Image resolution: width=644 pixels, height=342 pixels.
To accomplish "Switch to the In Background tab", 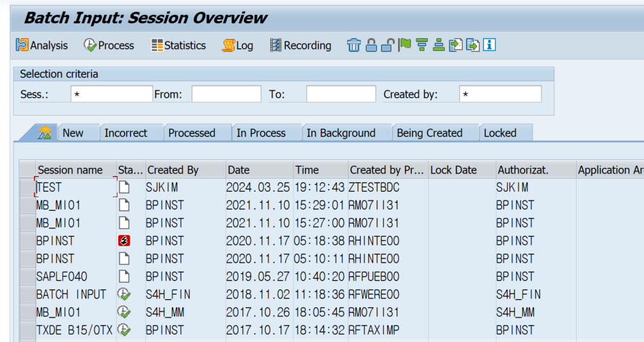I will click(346, 133).
